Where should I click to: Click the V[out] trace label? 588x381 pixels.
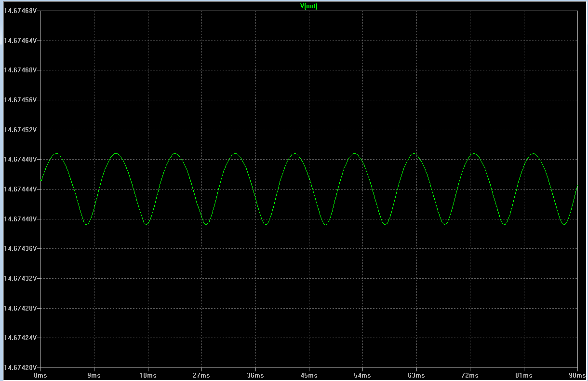click(308, 6)
